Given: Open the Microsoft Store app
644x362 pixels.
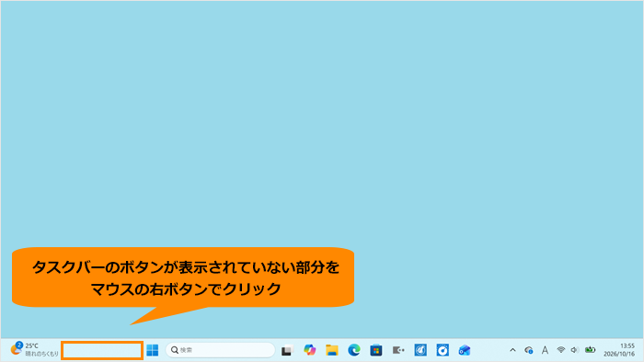Looking at the screenshot, I should click(x=376, y=350).
